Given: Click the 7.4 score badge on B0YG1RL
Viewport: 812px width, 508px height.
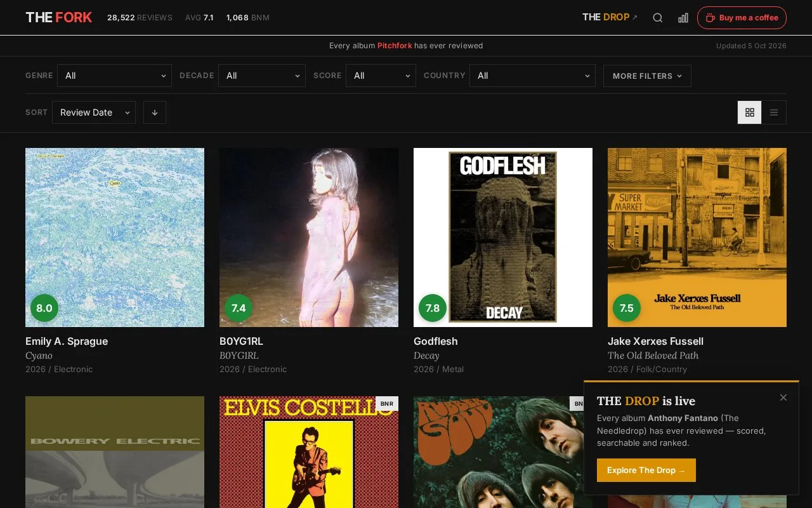Looking at the screenshot, I should 239,309.
